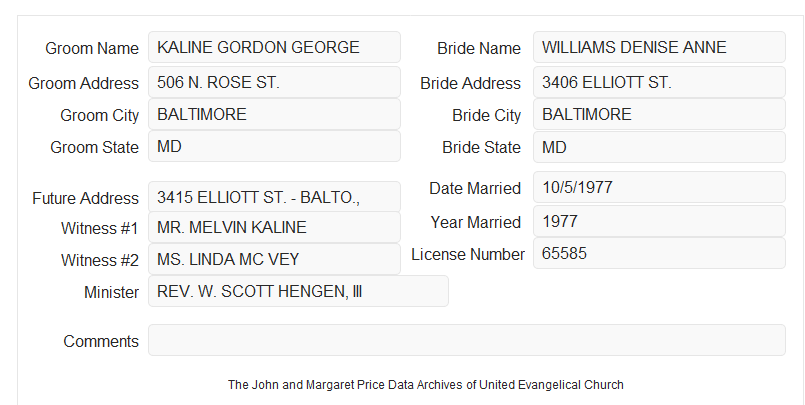Click the Groom Name label
This screenshot has width=805, height=405.
pyautogui.click(x=92, y=48)
